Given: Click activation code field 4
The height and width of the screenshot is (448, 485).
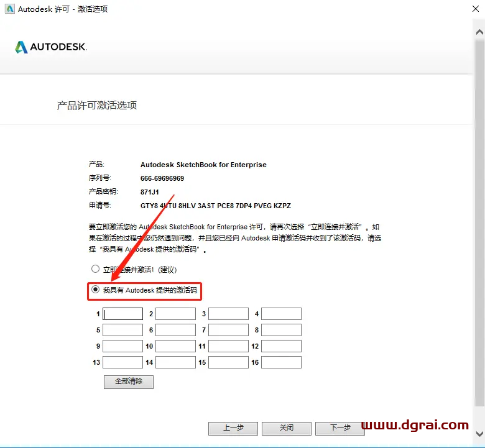Looking at the screenshot, I should click(x=282, y=314).
